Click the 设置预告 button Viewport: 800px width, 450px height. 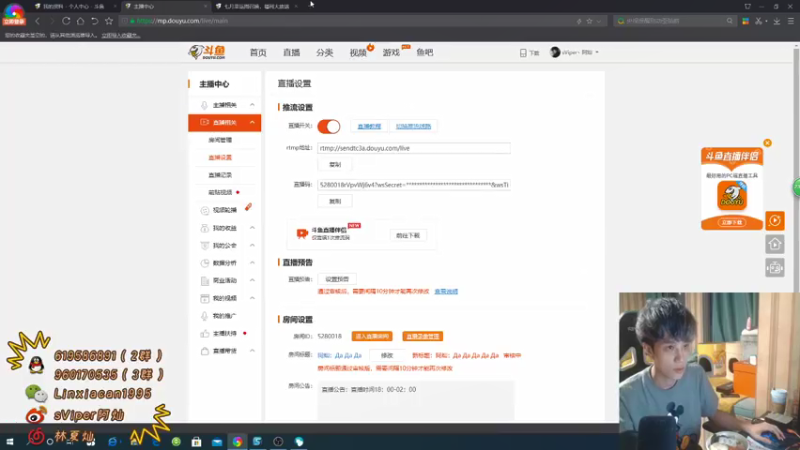(x=337, y=279)
